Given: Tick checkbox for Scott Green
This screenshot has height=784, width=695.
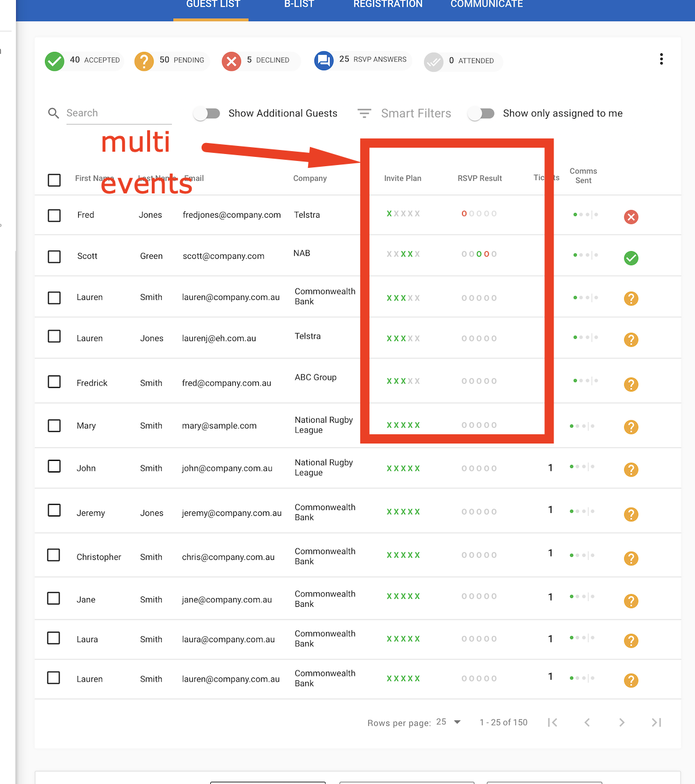Looking at the screenshot, I should [x=54, y=257].
